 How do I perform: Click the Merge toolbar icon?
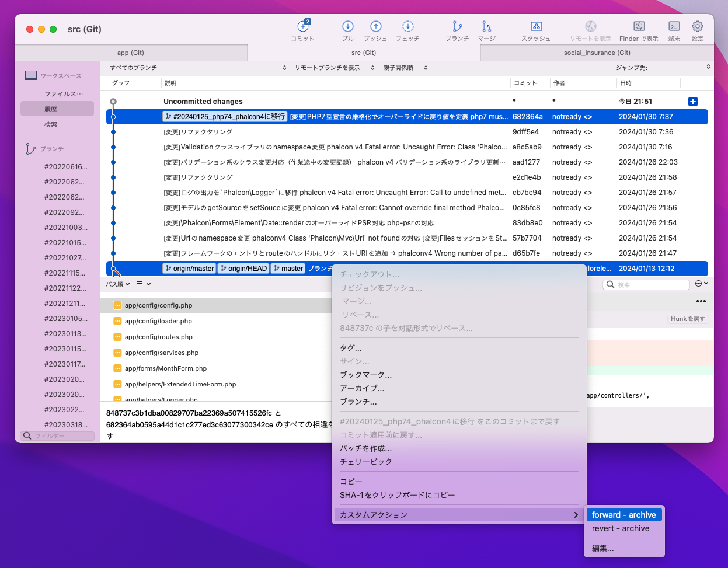point(486,26)
